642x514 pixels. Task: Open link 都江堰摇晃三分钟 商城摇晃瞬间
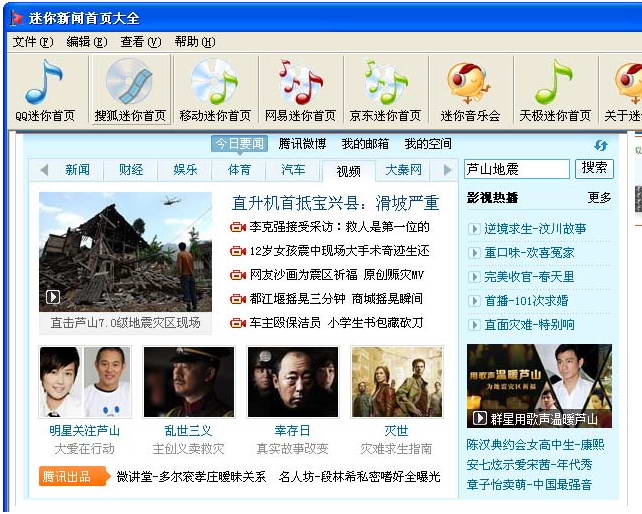click(x=336, y=299)
